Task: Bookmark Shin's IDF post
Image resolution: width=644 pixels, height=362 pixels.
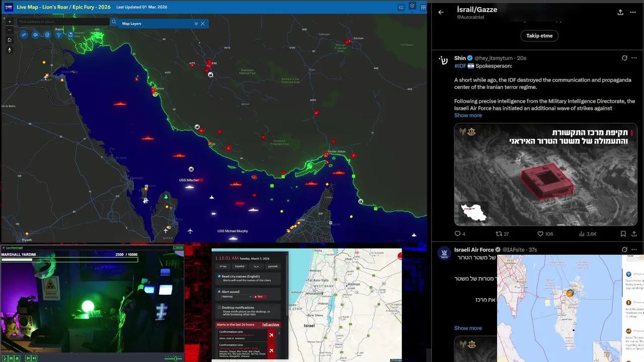Action: 623,234
